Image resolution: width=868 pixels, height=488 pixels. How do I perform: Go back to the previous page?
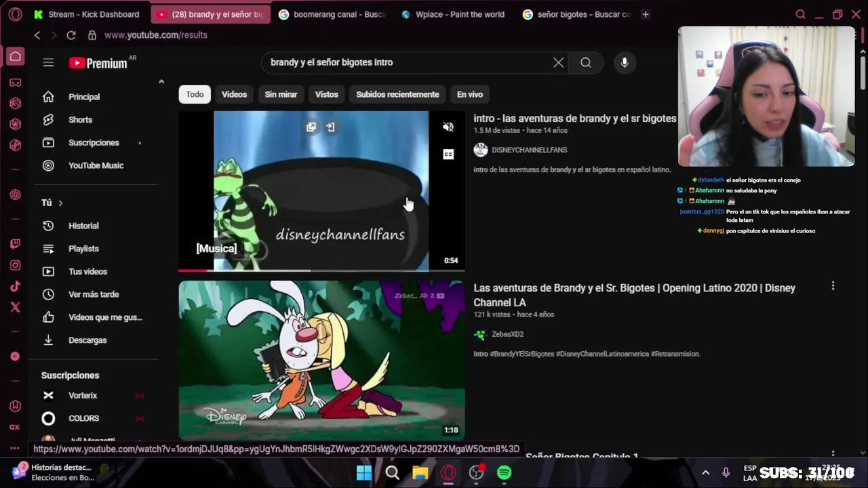tap(37, 35)
